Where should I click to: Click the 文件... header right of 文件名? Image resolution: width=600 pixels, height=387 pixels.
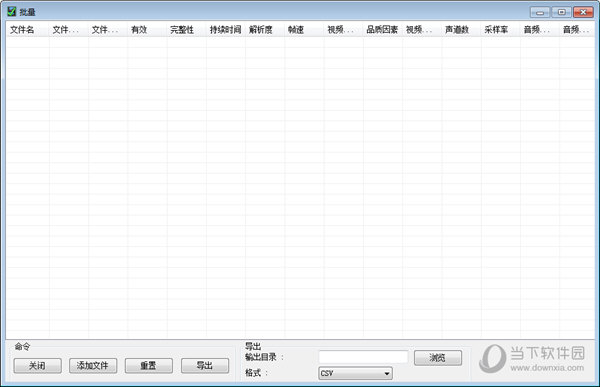point(69,29)
